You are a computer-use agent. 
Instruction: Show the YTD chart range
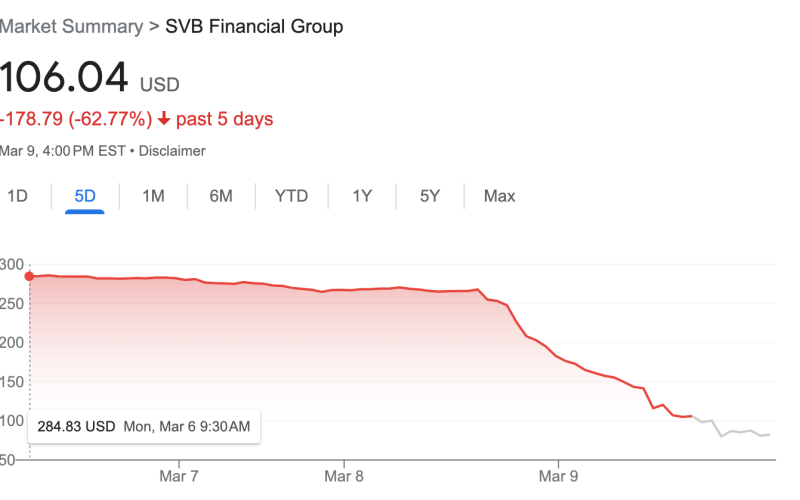point(291,196)
